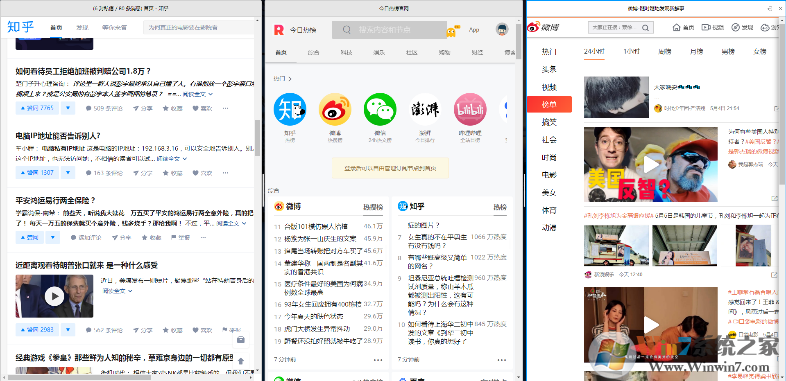Open the pink bilibili circular icon
786x381 pixels.
click(470, 109)
